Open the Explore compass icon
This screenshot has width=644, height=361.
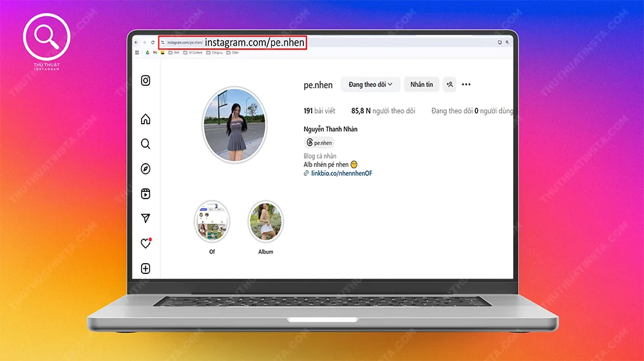pyautogui.click(x=146, y=169)
